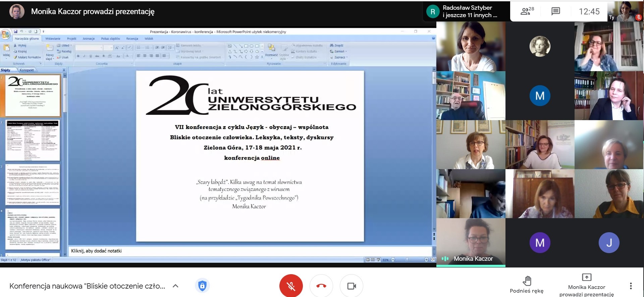Image resolution: width=644 pixels, height=297 pixels.
Task: Open Radosław Sztyber i jeszcze 11 innych list
Action: coord(467,11)
